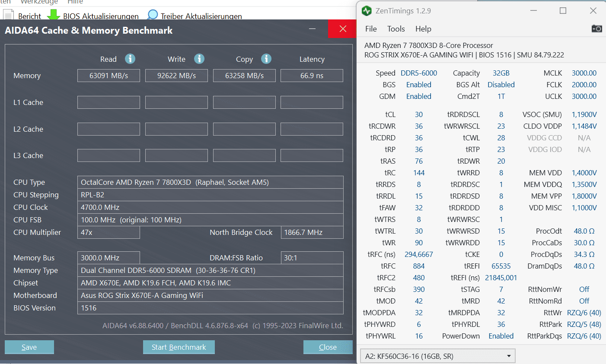
Task: Expand the memory module A2 dropdown
Action: [437, 356]
